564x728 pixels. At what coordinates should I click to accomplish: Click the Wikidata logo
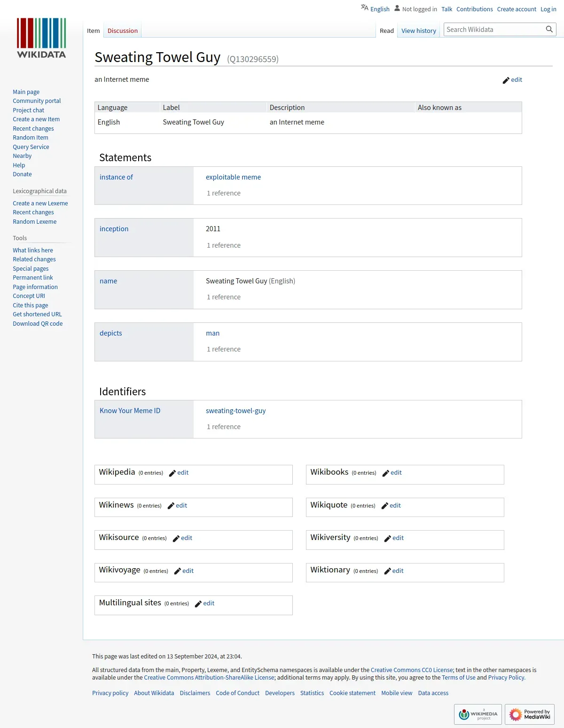pyautogui.click(x=41, y=38)
